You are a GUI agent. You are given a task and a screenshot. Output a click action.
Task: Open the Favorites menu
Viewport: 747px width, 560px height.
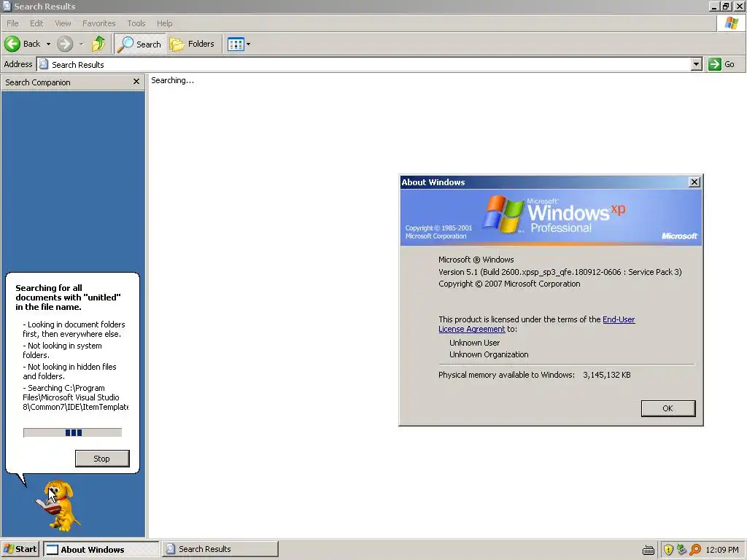coord(98,23)
